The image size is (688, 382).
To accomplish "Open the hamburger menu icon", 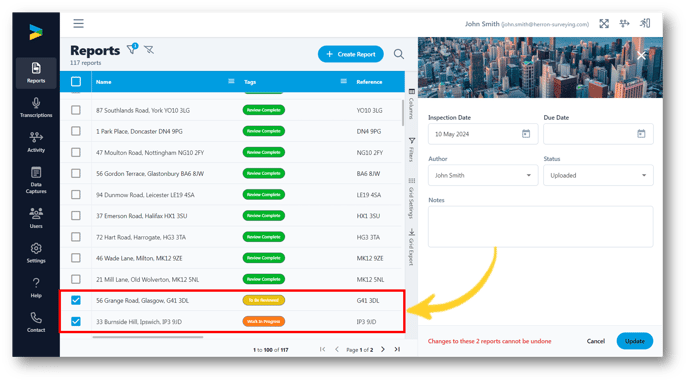I will [x=78, y=24].
